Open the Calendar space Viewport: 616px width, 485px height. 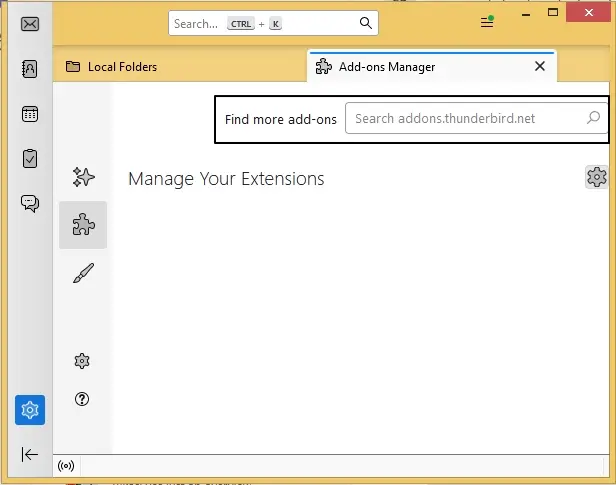30,114
